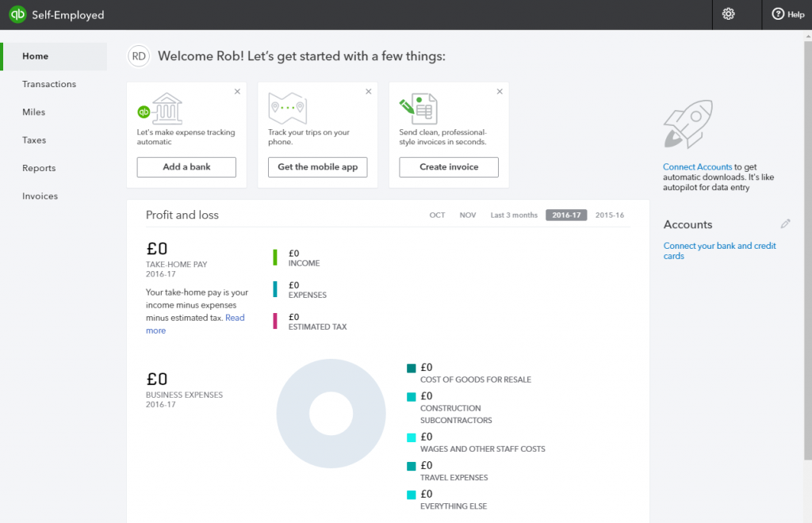
Task: Click the Accounts heading
Action: (x=688, y=224)
